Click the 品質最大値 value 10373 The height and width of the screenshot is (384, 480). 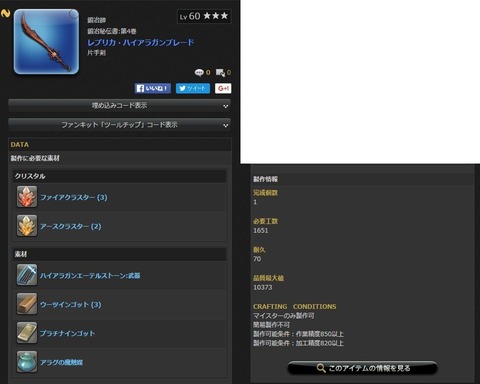[x=263, y=287]
